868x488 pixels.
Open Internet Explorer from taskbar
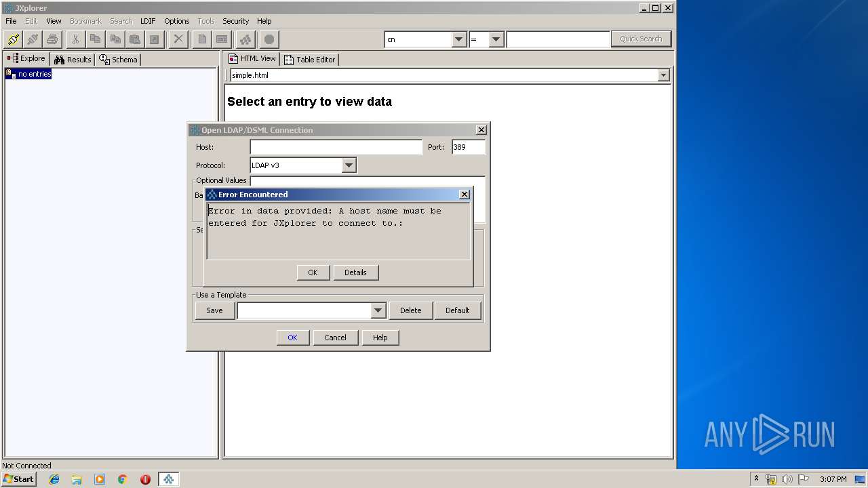[54, 479]
